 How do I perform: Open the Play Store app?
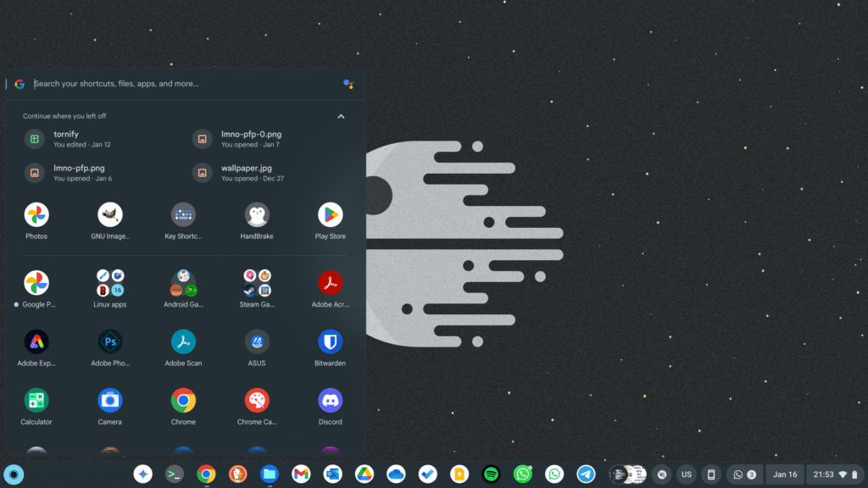pyautogui.click(x=330, y=214)
